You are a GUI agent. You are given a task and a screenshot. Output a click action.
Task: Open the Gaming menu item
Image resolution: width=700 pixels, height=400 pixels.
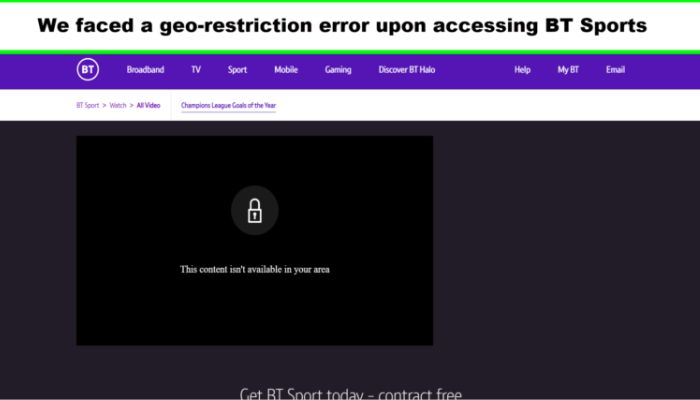tap(338, 70)
